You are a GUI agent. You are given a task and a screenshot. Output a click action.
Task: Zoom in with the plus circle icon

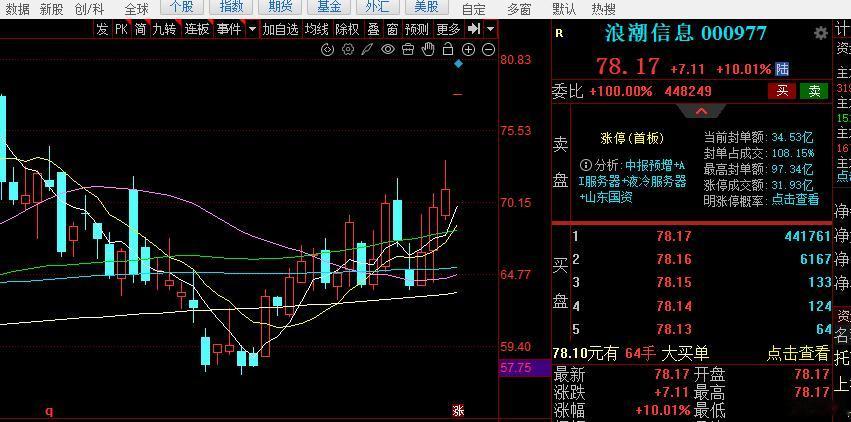tap(468, 50)
